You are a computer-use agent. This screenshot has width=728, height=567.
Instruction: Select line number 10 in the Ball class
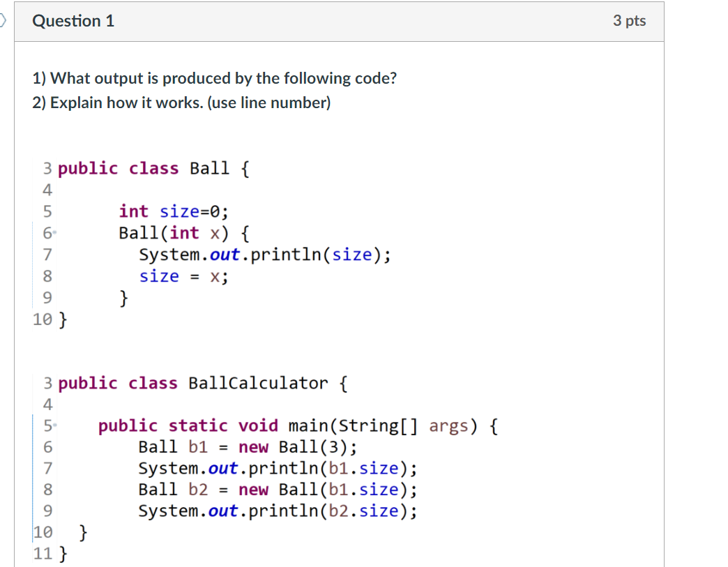tap(44, 319)
